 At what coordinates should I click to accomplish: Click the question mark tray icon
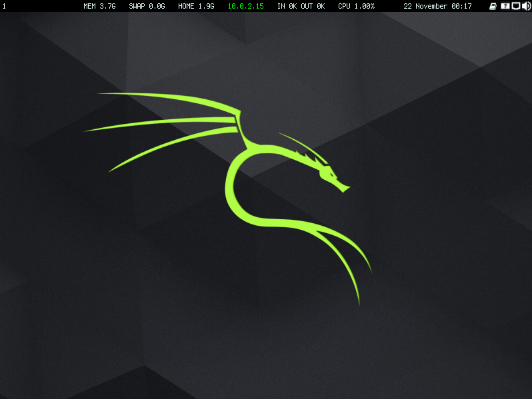[505, 6]
